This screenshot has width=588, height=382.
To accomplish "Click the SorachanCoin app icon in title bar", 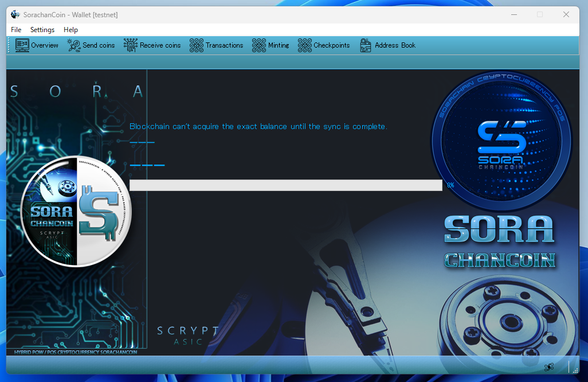I will point(15,15).
